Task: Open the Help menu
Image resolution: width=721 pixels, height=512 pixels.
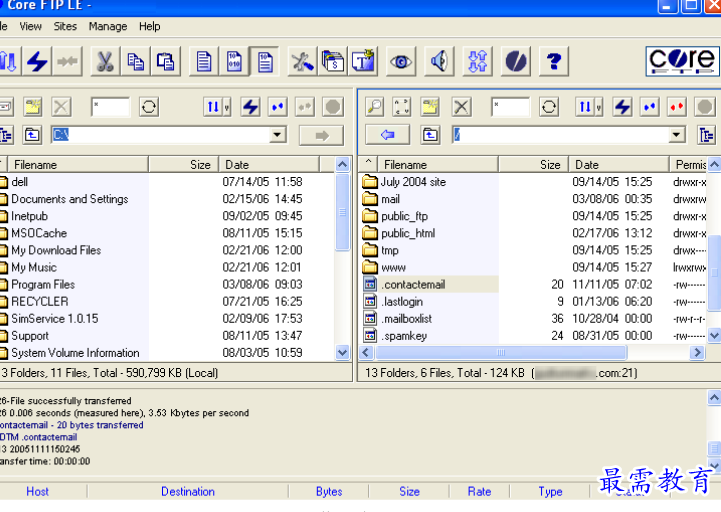Action: coord(149,26)
